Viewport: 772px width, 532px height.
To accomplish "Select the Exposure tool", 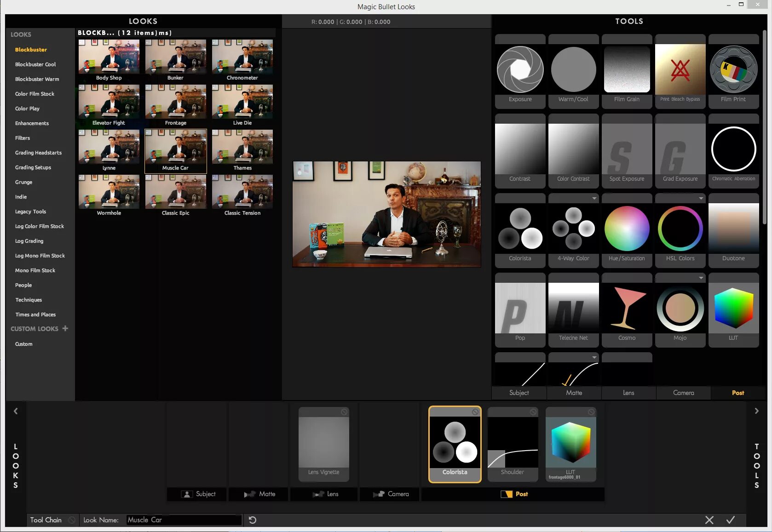I will pyautogui.click(x=520, y=71).
